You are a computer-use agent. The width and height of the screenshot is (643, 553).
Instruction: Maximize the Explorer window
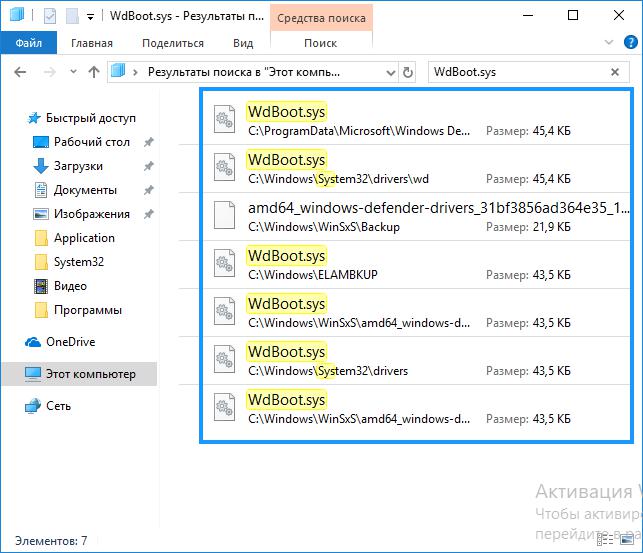pyautogui.click(x=573, y=16)
